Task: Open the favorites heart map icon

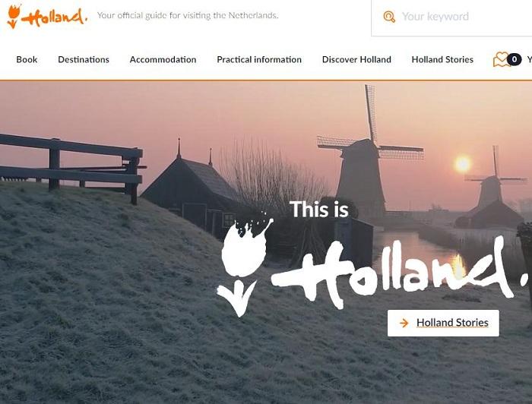Action: click(502, 60)
